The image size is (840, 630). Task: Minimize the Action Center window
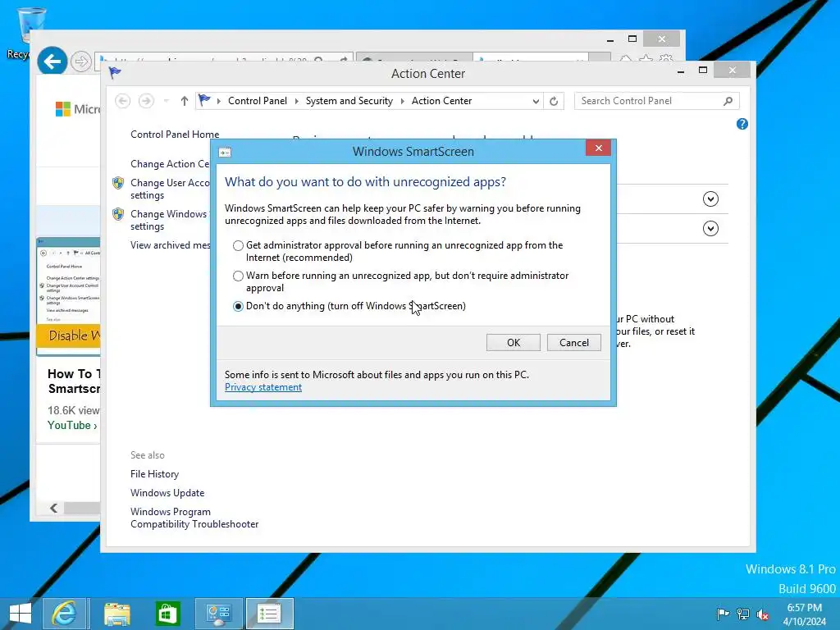pyautogui.click(x=680, y=71)
